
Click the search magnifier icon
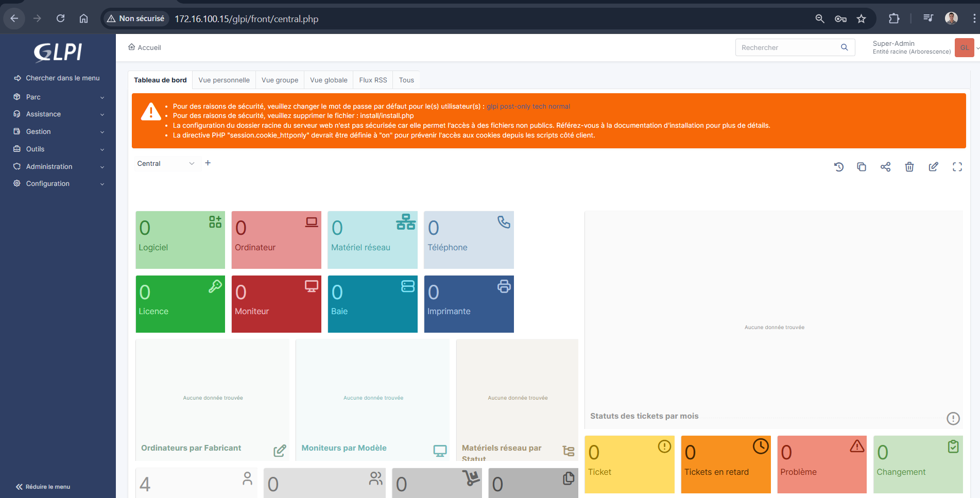844,47
